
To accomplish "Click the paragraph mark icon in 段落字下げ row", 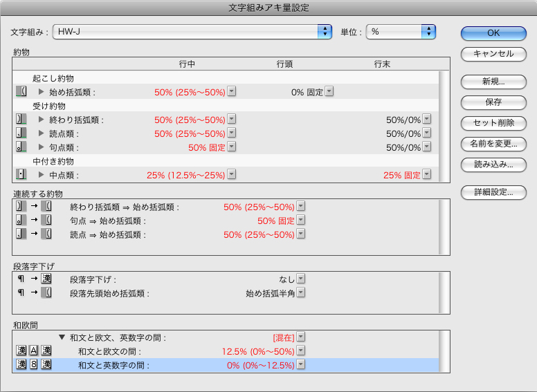I will [x=21, y=279].
